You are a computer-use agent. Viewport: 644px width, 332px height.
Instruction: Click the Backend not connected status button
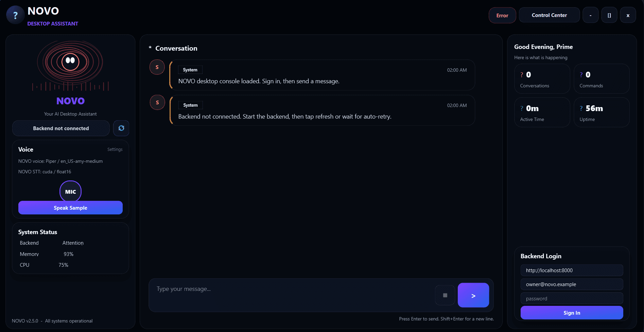(x=61, y=128)
